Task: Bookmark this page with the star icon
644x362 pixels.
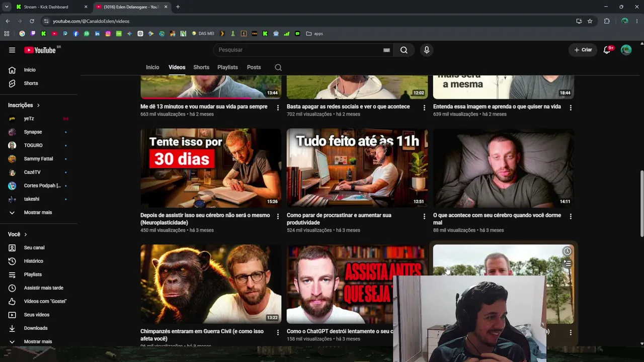Action: click(x=590, y=21)
